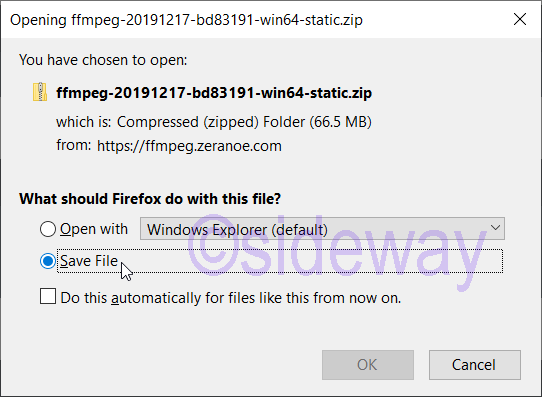Enable the Do this automatically checkbox
The image size is (542, 397).
click(48, 296)
